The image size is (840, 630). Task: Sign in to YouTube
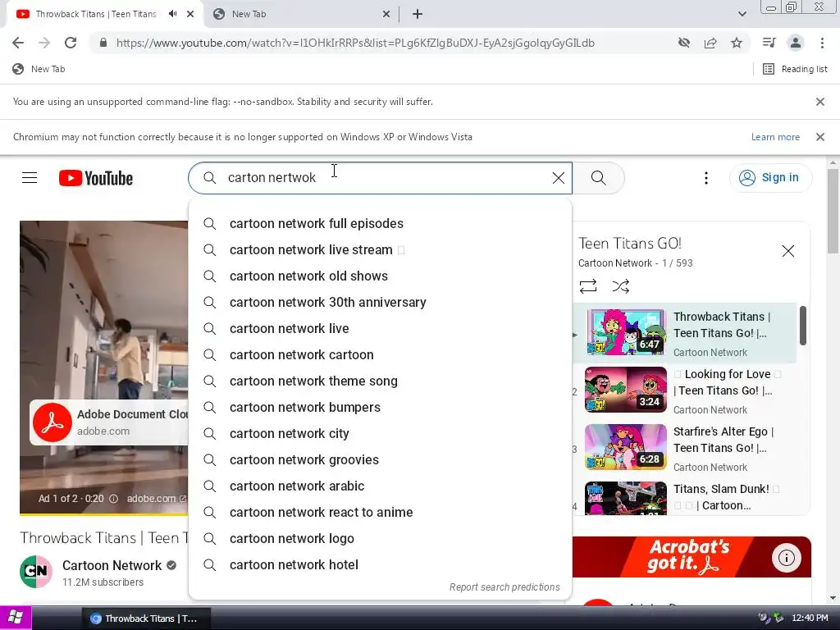click(769, 178)
